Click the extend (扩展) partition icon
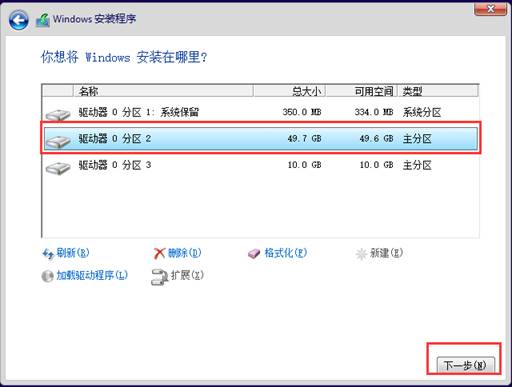Image resolution: width=512 pixels, height=387 pixels. 159,277
